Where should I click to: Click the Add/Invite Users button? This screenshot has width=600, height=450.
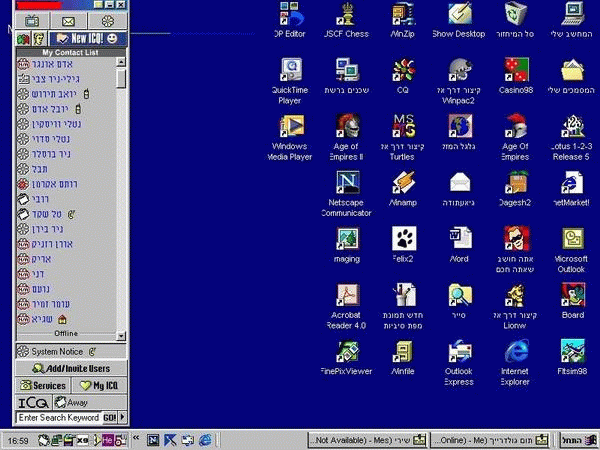[x=71, y=368]
